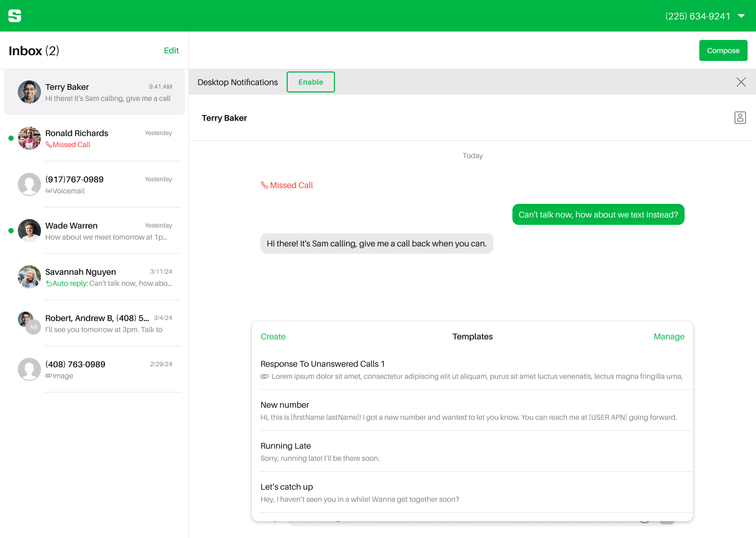Click the Sideline logo icon
The height and width of the screenshot is (538, 756).
coord(15,16)
